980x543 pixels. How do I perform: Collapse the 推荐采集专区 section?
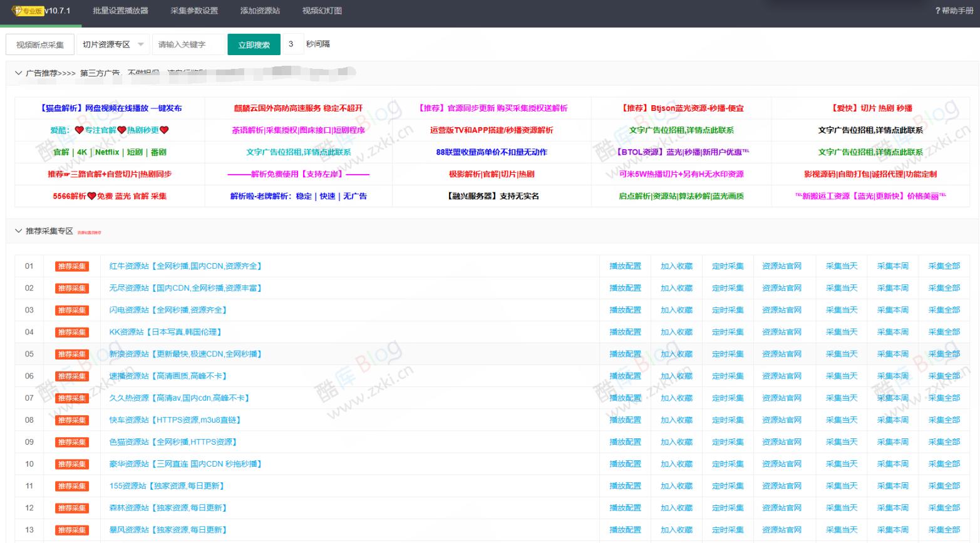tap(18, 230)
